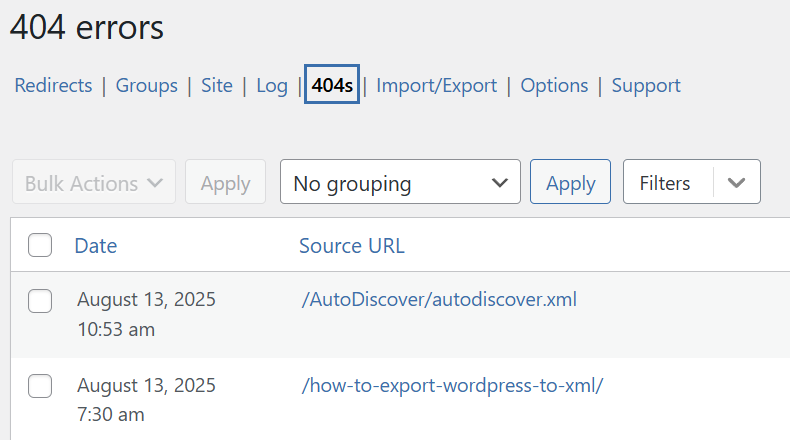This screenshot has width=790, height=440.
Task: Check the box for autodiscover.xml row
Action: pos(40,300)
